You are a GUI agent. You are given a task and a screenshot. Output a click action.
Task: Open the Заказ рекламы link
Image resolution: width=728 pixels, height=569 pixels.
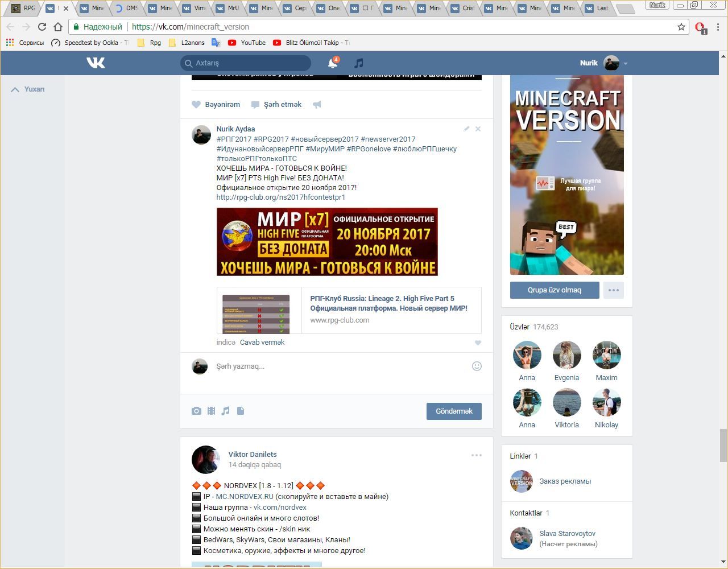565,481
